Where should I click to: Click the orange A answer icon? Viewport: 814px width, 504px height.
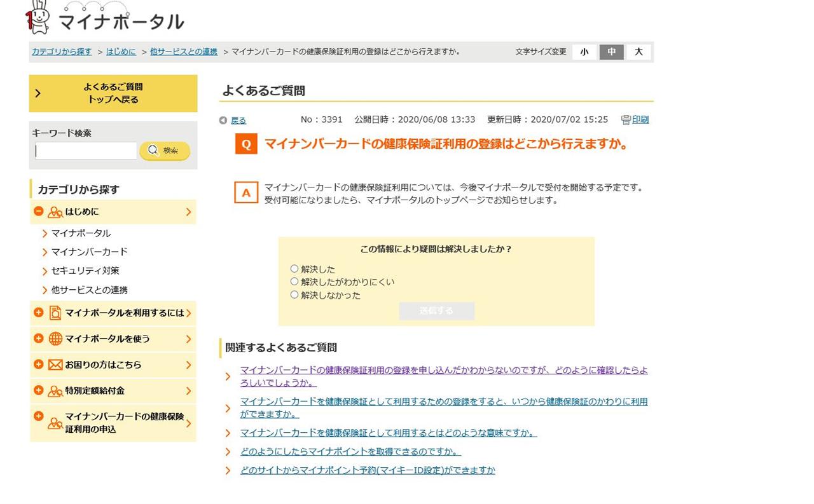click(246, 192)
